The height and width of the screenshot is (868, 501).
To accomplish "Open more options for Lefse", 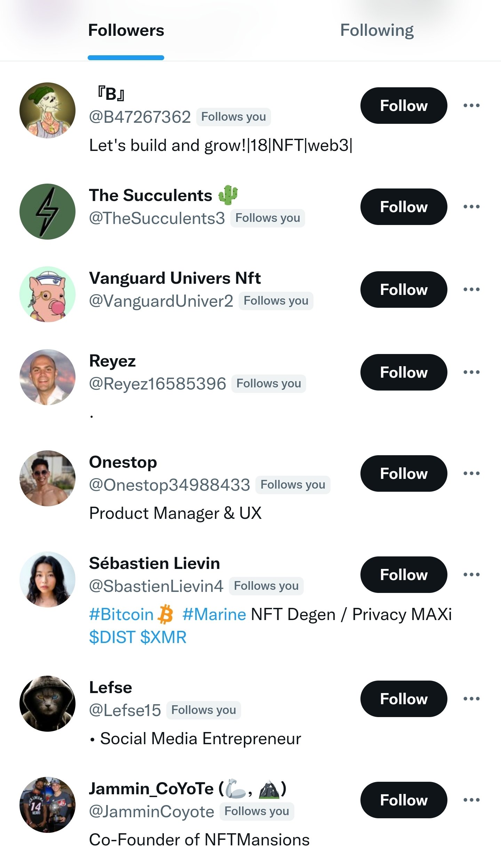I will tap(471, 699).
